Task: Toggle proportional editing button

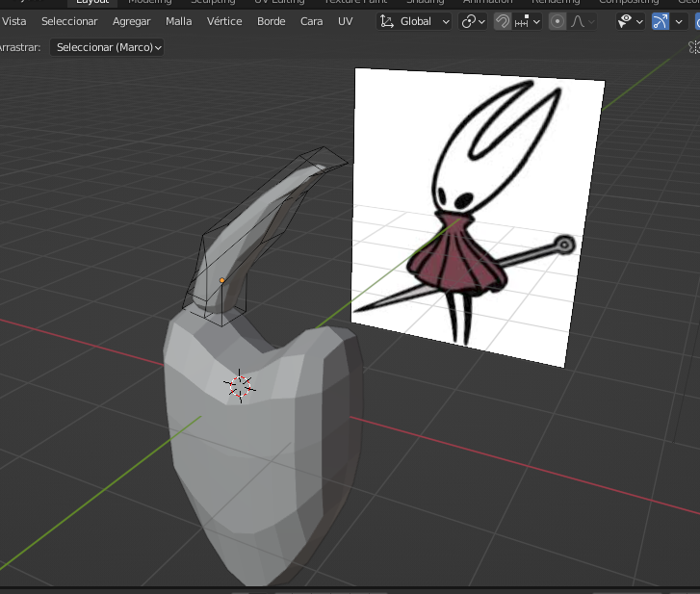Action: click(x=557, y=21)
